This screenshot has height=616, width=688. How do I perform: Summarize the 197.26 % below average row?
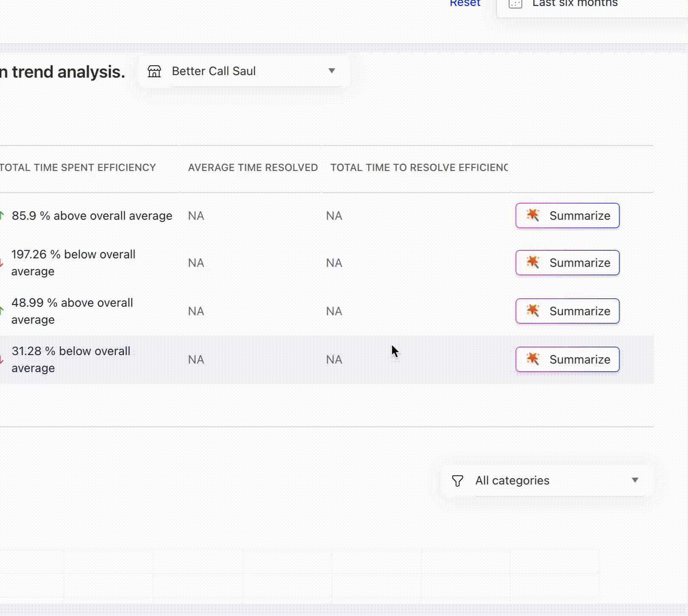pyautogui.click(x=567, y=263)
